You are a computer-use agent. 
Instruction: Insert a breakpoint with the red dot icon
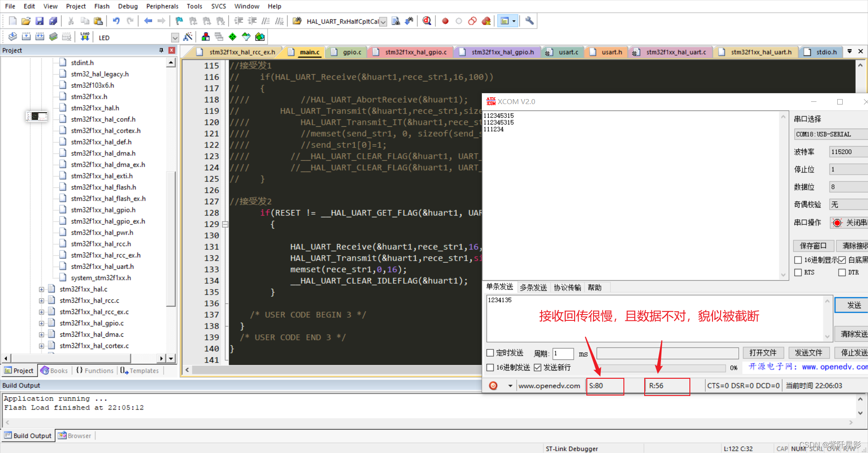[x=445, y=21]
